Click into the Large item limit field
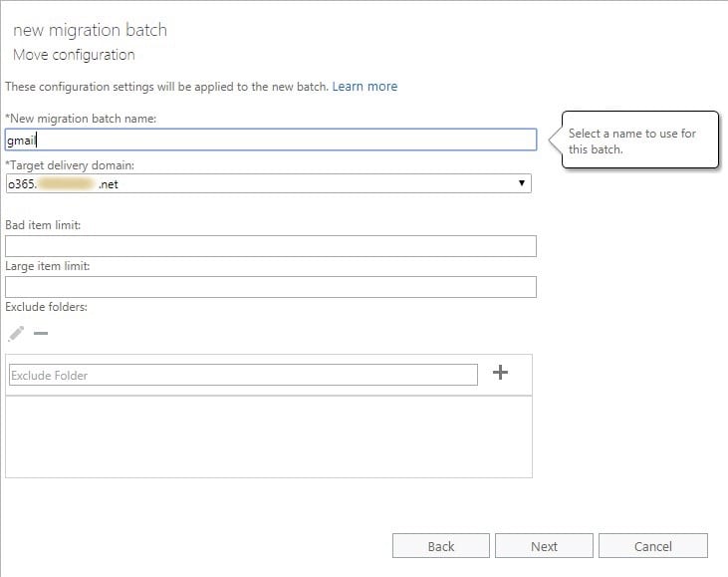This screenshot has width=728, height=577. (271, 287)
